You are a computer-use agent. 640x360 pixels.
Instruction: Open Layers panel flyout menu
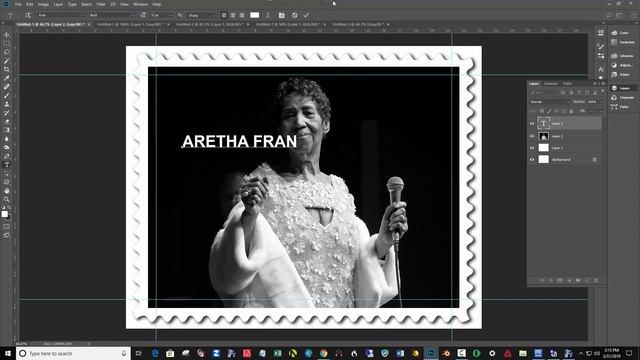click(603, 84)
